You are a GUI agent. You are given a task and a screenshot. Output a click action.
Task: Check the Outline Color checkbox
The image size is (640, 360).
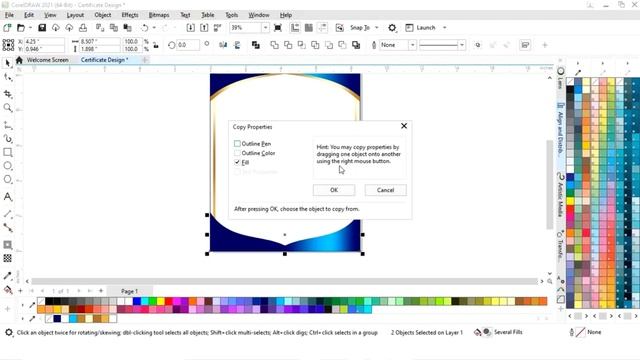(237, 153)
